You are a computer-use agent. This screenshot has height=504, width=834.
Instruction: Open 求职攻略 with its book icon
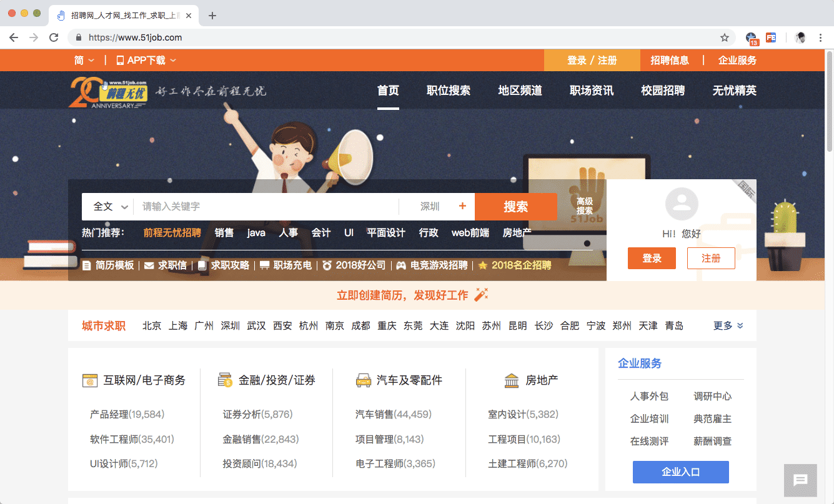[224, 265]
